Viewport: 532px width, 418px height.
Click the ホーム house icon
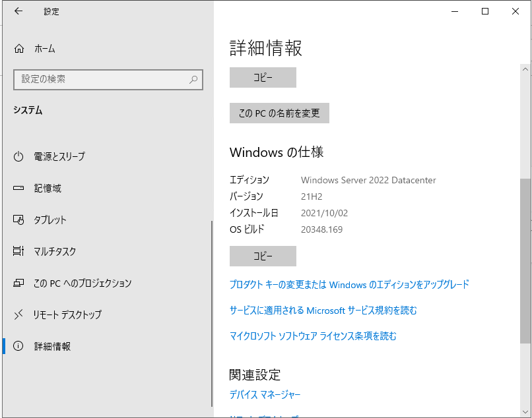pyautogui.click(x=19, y=49)
